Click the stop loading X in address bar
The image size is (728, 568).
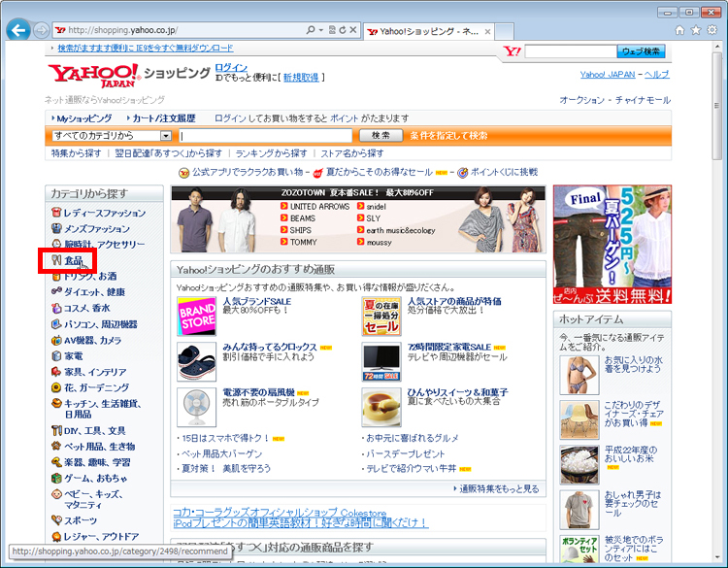(x=353, y=30)
